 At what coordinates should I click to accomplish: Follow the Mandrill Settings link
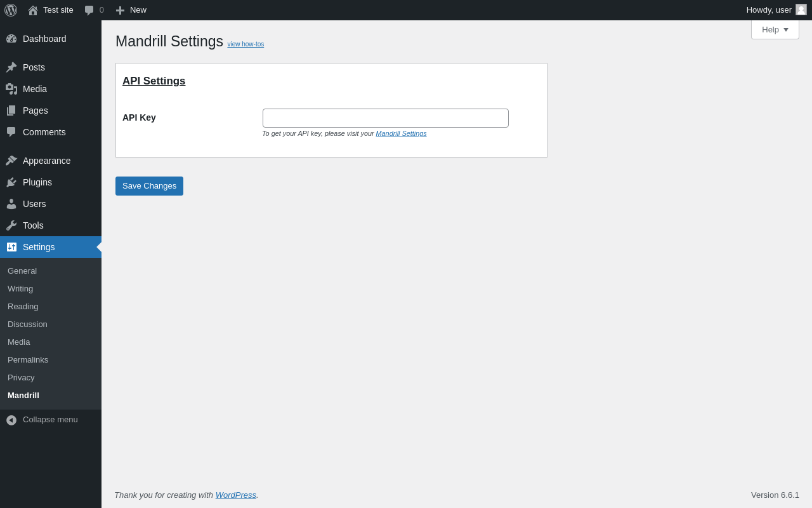[401, 133]
